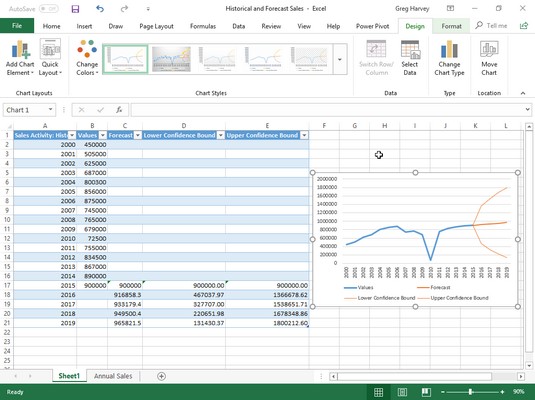The height and width of the screenshot is (400, 535).
Task: Apply the second chart style thumbnail
Action: click(171, 59)
